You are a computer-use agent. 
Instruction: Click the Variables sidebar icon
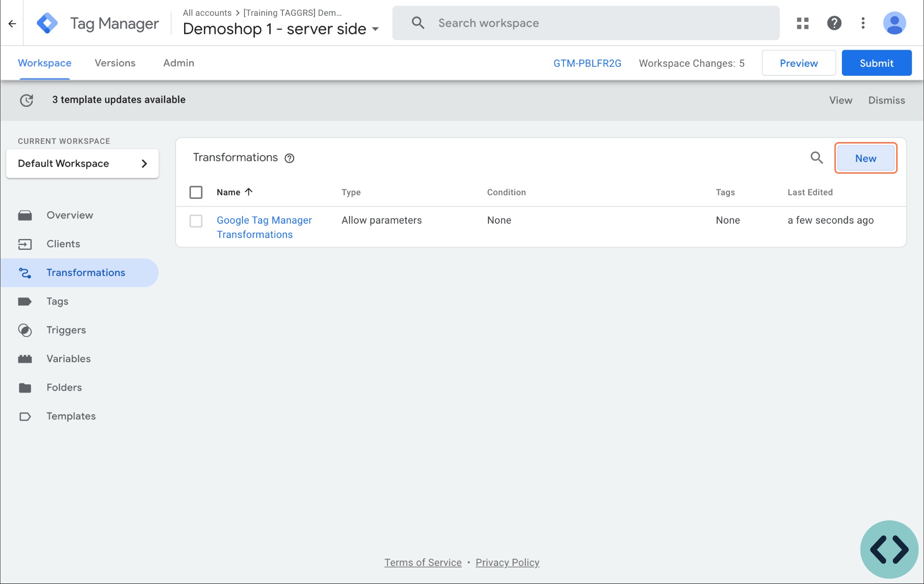25,359
